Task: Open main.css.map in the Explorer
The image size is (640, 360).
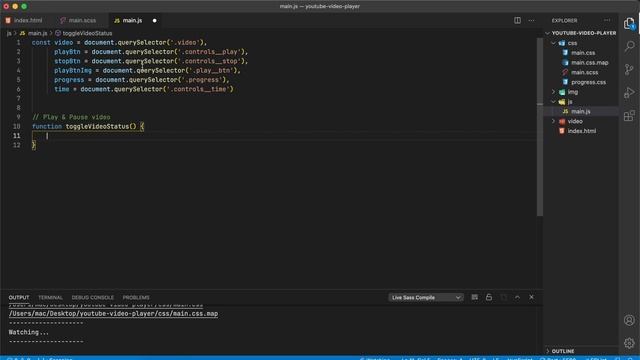Action: click(x=589, y=62)
